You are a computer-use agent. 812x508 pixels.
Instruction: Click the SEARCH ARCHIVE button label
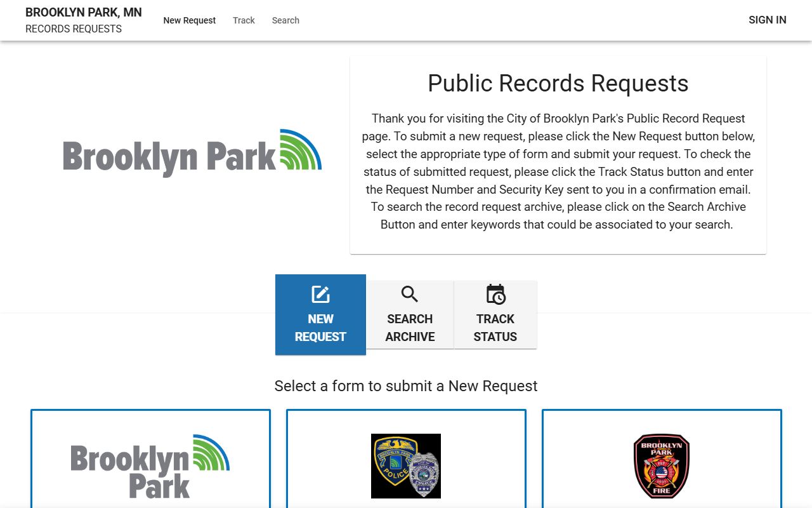pos(410,328)
